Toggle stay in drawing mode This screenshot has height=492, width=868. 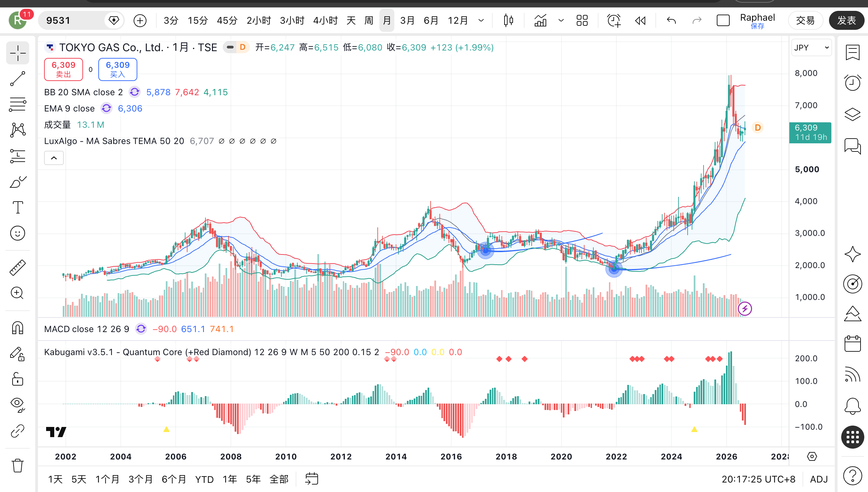tap(18, 353)
